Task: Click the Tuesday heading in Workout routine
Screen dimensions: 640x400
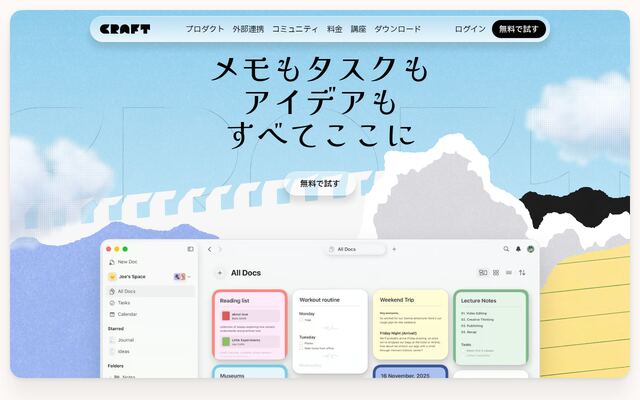Action: pyautogui.click(x=307, y=337)
